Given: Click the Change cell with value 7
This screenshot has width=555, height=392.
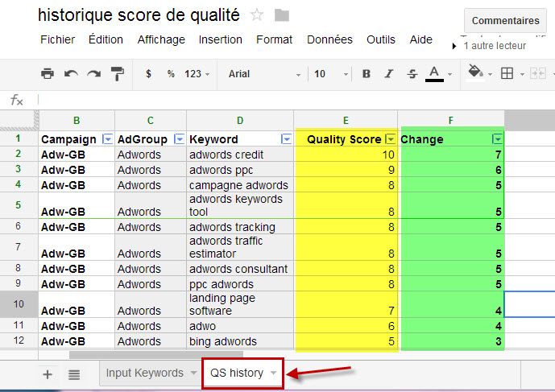Looking at the screenshot, I should pyautogui.click(x=451, y=155).
